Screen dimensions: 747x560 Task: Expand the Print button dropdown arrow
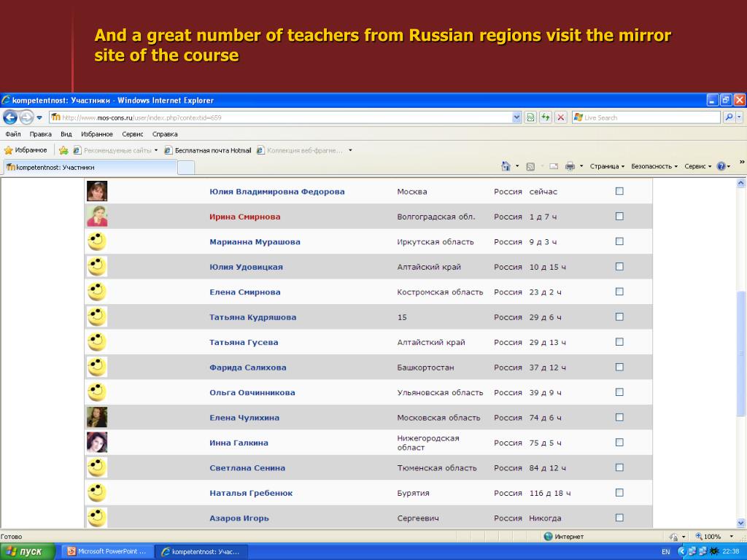tap(581, 166)
